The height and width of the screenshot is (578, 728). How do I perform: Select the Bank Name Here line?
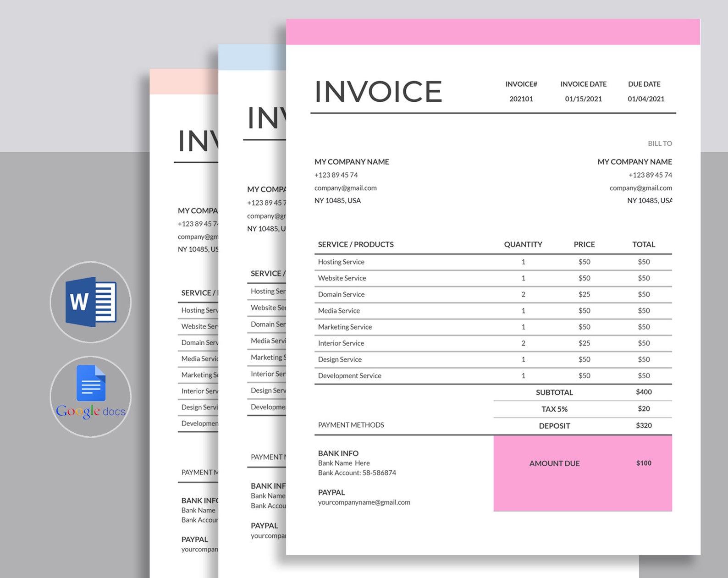tap(344, 463)
